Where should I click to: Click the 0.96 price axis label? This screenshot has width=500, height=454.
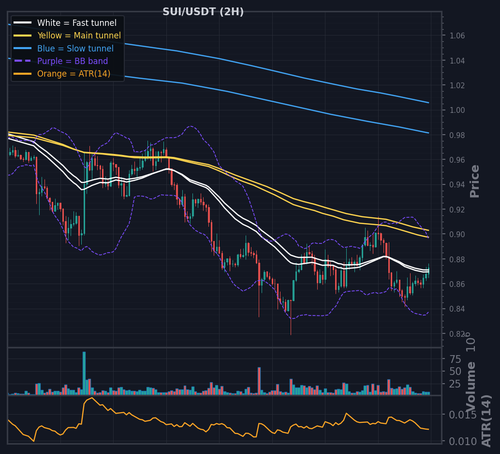pyautogui.click(x=457, y=160)
